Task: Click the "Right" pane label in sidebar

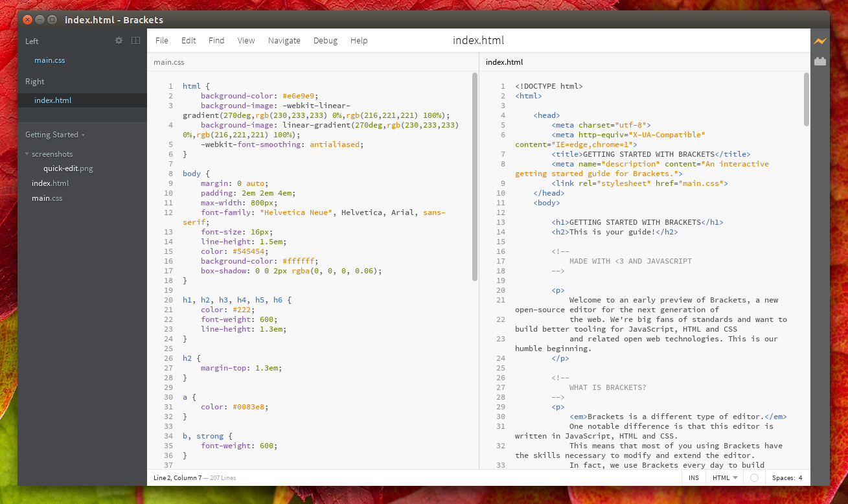Action: point(35,82)
